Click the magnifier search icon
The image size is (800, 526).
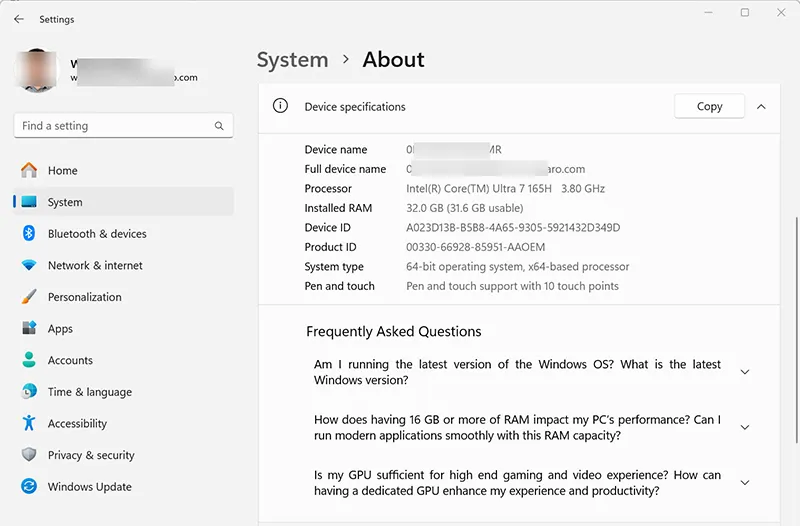[219, 126]
